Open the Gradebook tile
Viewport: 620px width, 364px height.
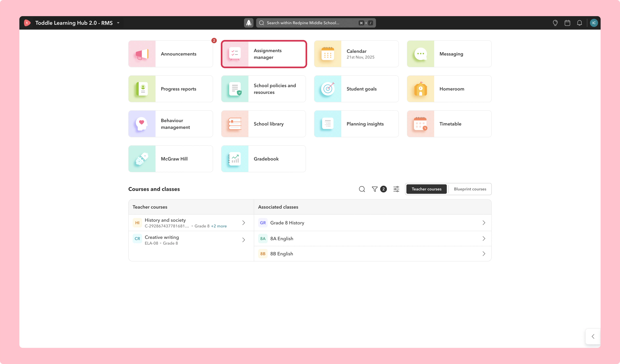pyautogui.click(x=263, y=159)
